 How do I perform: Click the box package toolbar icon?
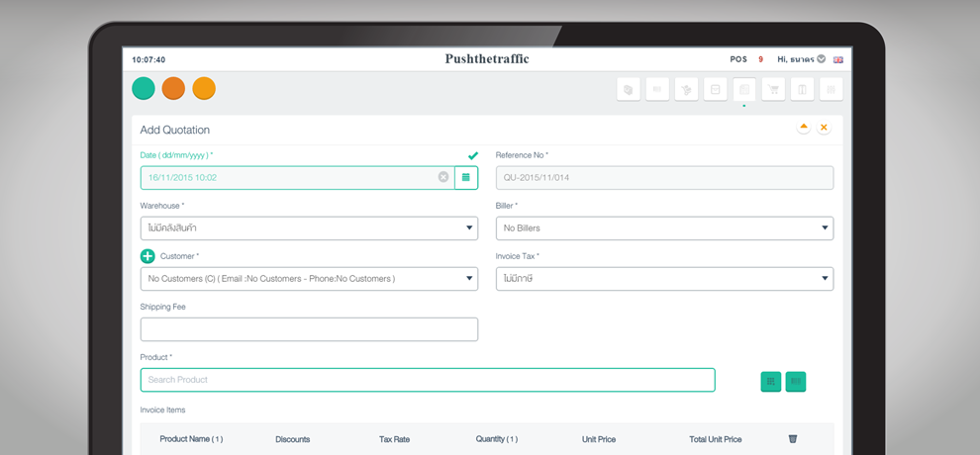(x=629, y=90)
